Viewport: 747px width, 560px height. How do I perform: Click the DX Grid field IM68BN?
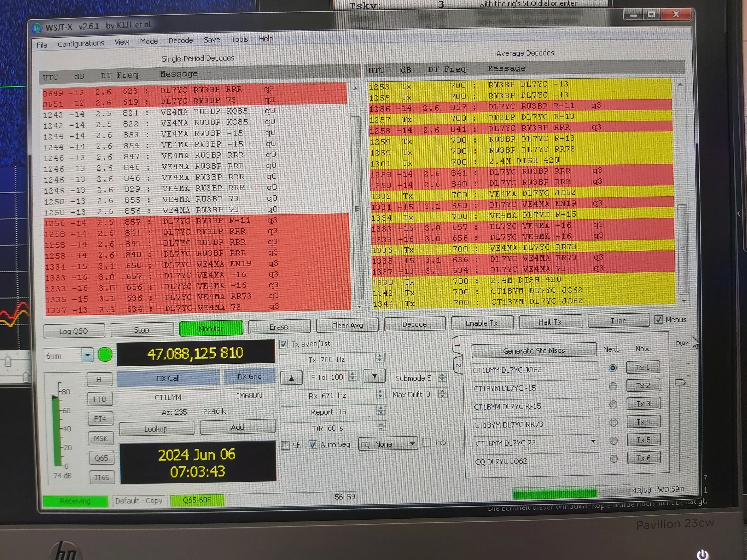pos(249,396)
